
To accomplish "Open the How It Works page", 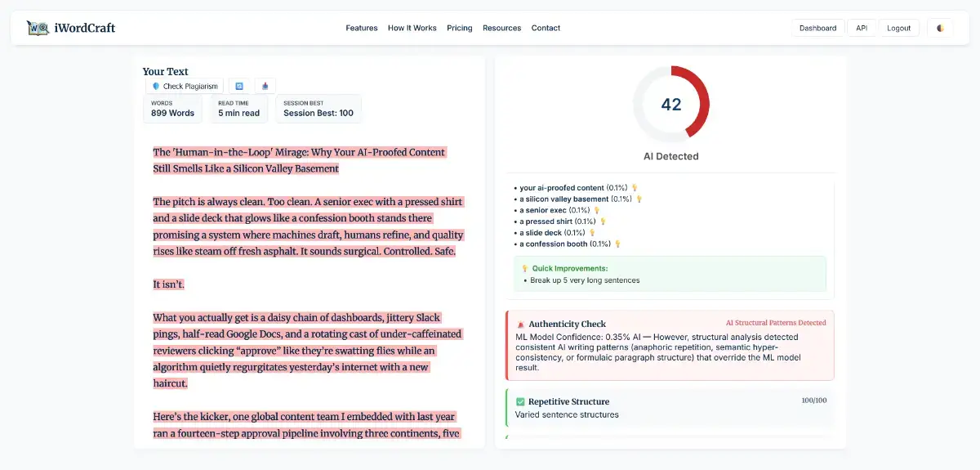I will coord(412,28).
